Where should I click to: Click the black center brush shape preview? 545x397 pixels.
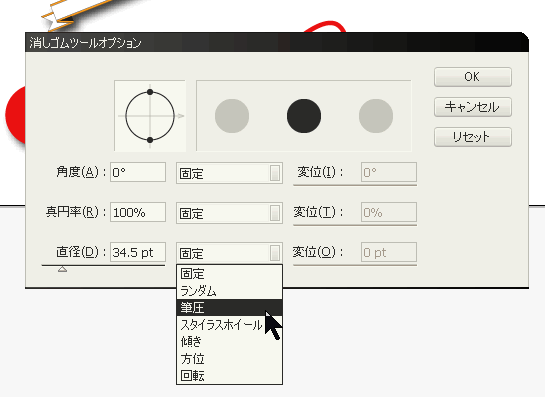tap(304, 116)
